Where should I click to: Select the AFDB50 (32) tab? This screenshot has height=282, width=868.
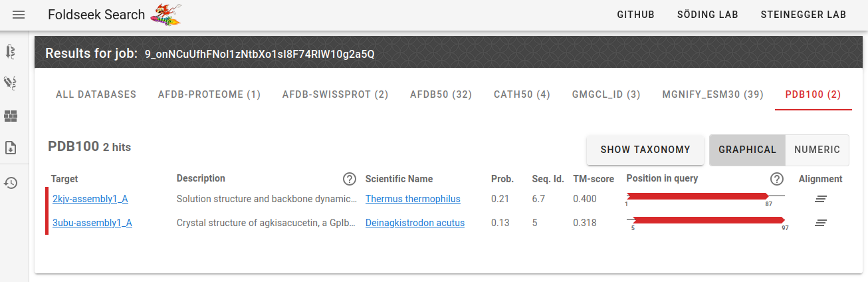(441, 94)
